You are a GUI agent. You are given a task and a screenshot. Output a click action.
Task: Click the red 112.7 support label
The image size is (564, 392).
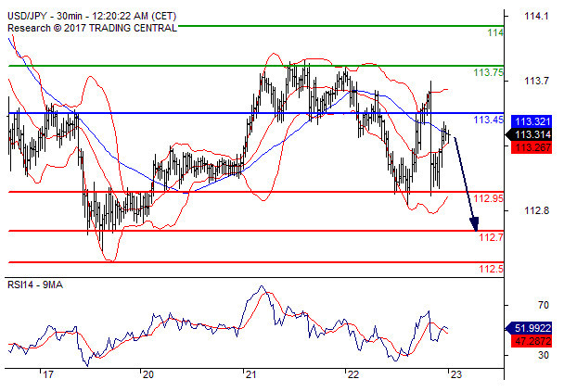pyautogui.click(x=492, y=237)
